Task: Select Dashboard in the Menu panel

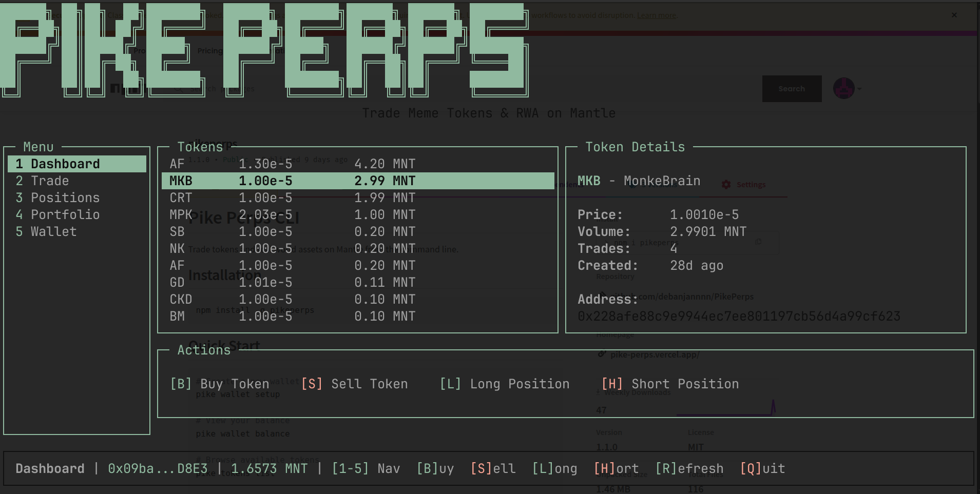Action: 65,164
